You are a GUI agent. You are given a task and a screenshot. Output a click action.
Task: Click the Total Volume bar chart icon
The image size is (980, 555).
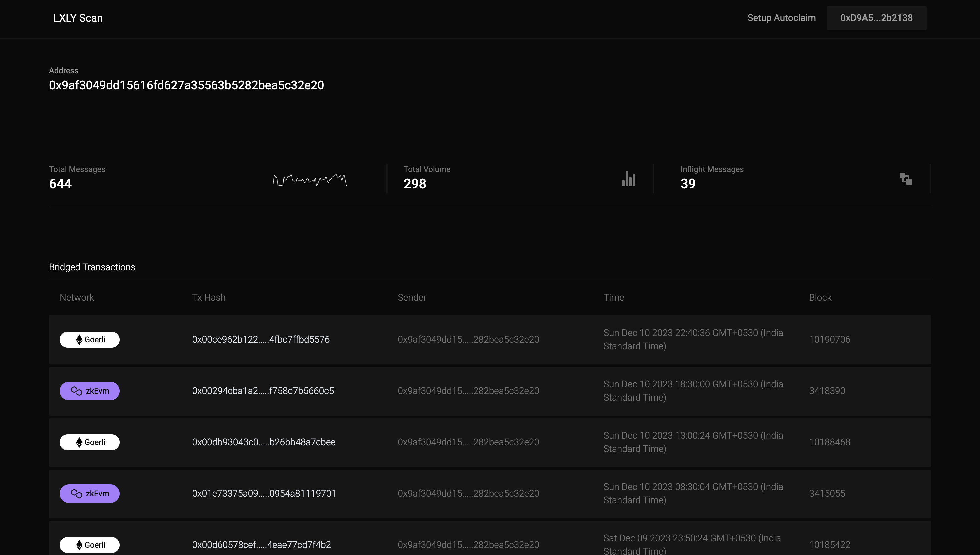[x=628, y=179]
